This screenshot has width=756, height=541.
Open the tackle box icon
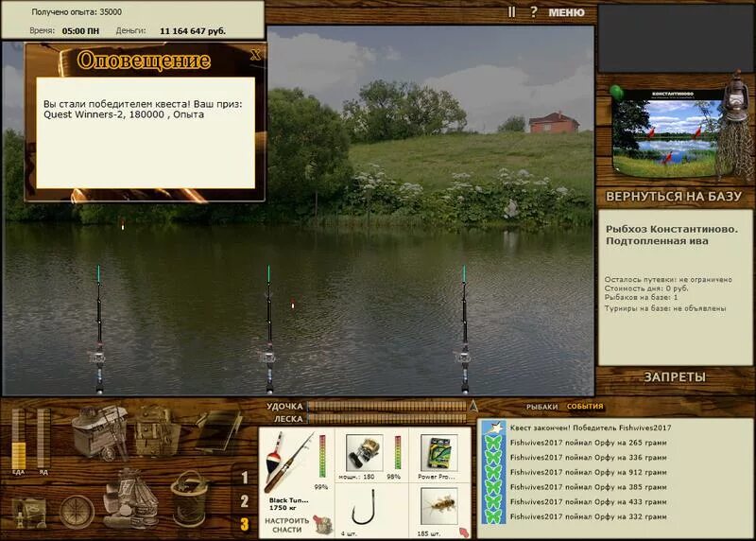tap(99, 432)
